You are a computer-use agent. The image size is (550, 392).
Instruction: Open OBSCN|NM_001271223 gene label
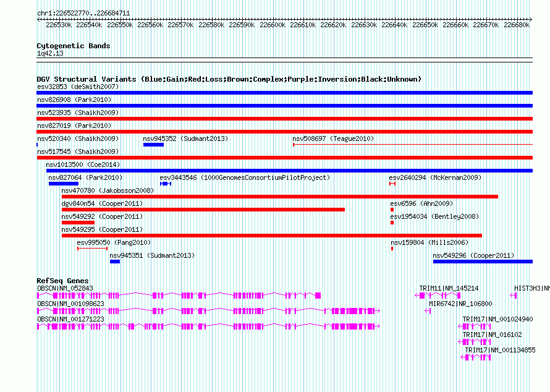(71, 319)
